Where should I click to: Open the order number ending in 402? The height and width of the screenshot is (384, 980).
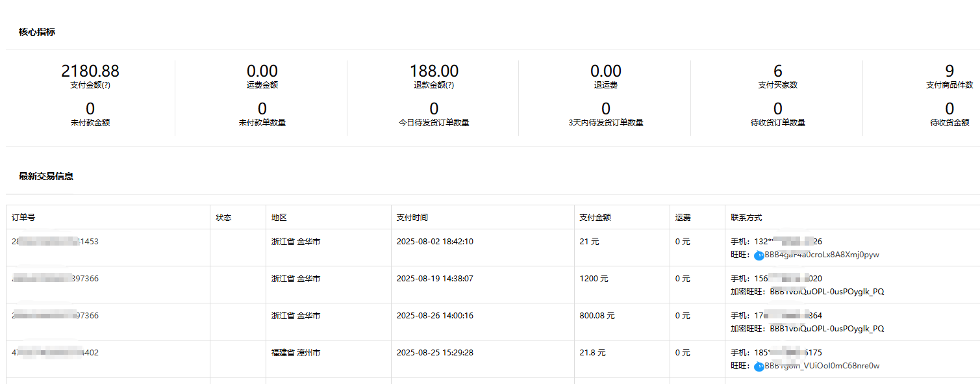click(55, 353)
